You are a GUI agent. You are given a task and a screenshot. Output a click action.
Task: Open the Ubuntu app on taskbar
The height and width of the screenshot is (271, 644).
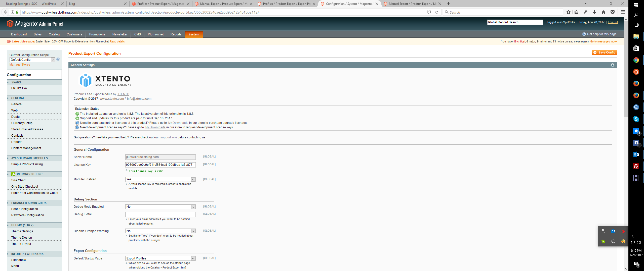click(x=636, y=72)
